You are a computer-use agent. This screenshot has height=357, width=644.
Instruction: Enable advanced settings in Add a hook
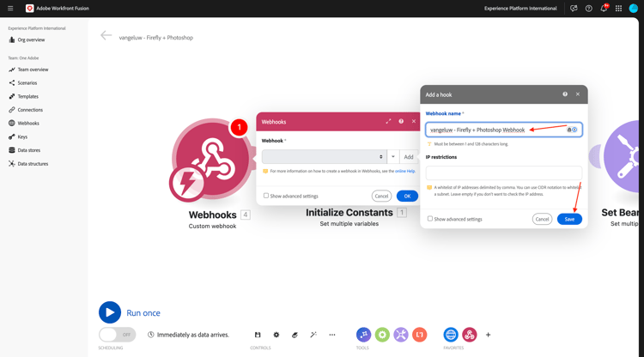click(x=430, y=219)
